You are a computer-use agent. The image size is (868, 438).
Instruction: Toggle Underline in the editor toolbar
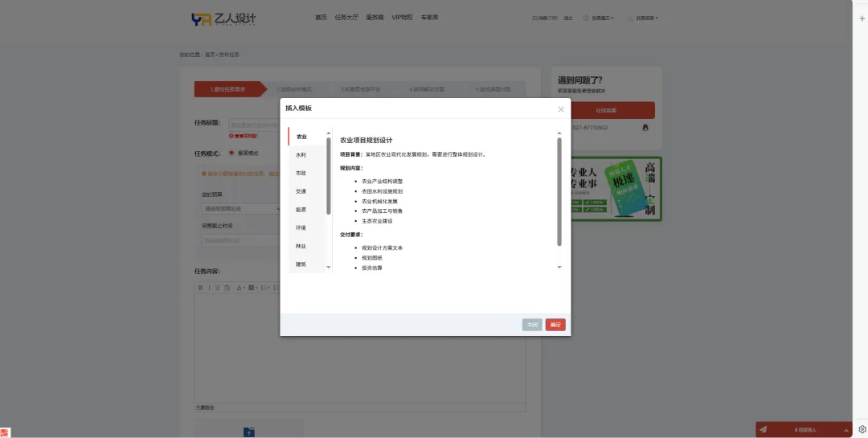[218, 288]
